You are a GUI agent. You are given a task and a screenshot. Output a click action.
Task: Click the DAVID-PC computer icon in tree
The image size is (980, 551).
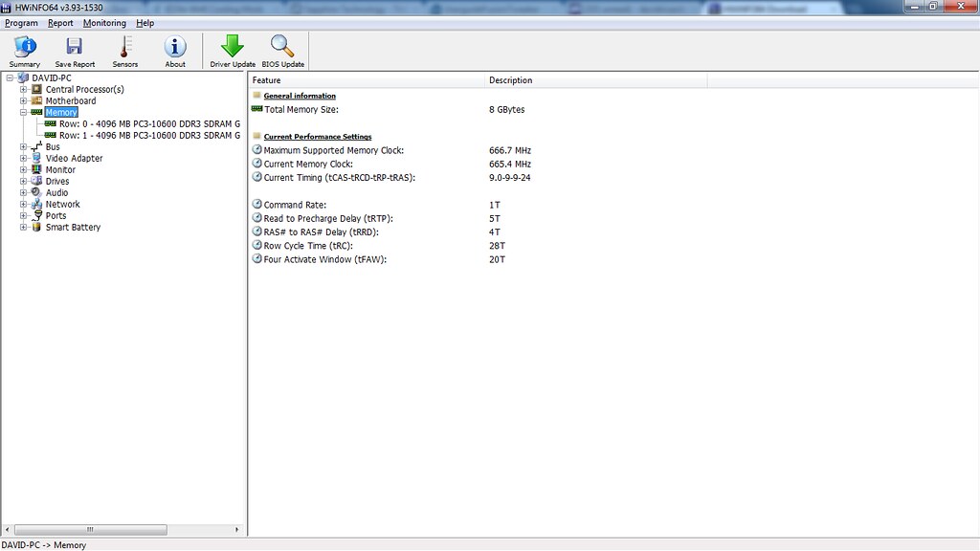click(x=24, y=78)
